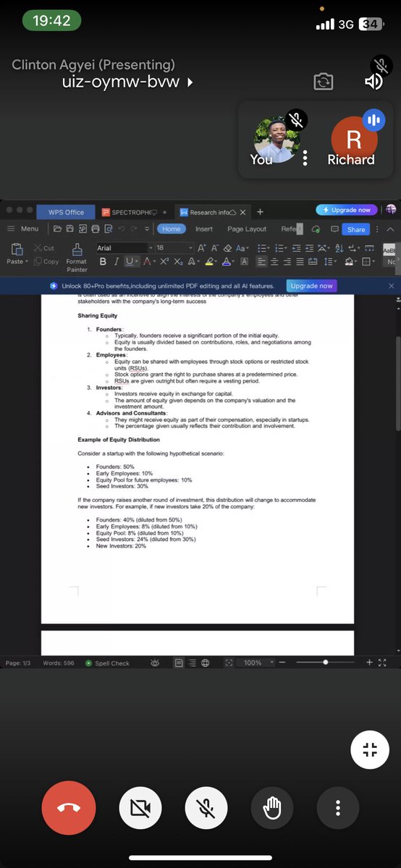The image size is (401, 868).
Task: Sort text with A-Z sort icon
Action: tap(339, 247)
